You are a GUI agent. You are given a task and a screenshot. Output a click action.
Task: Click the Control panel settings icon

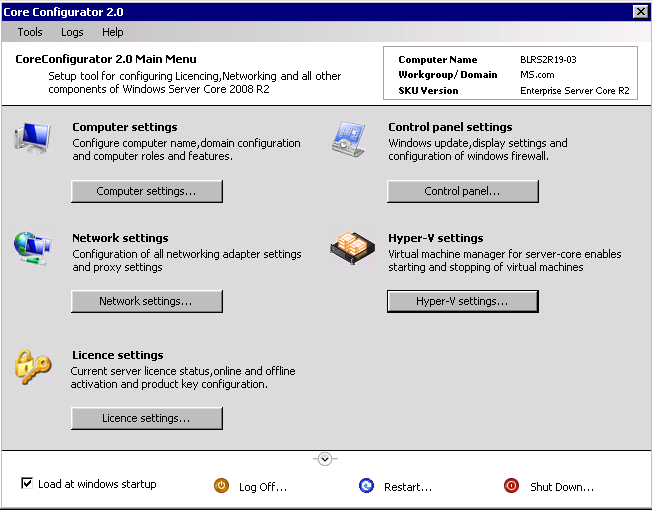[x=349, y=139]
